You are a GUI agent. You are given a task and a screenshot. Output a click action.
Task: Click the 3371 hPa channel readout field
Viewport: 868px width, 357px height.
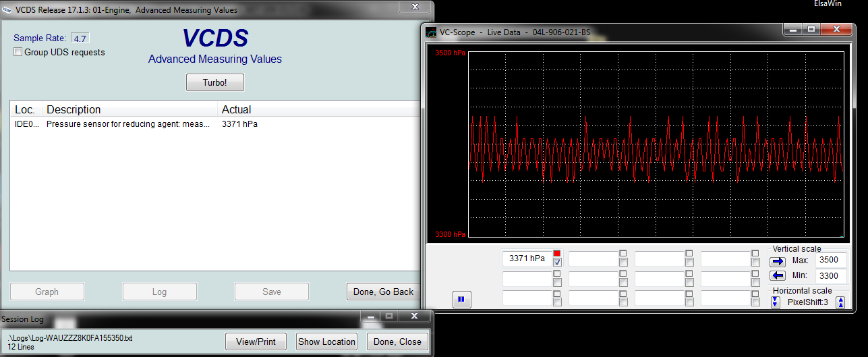527,258
